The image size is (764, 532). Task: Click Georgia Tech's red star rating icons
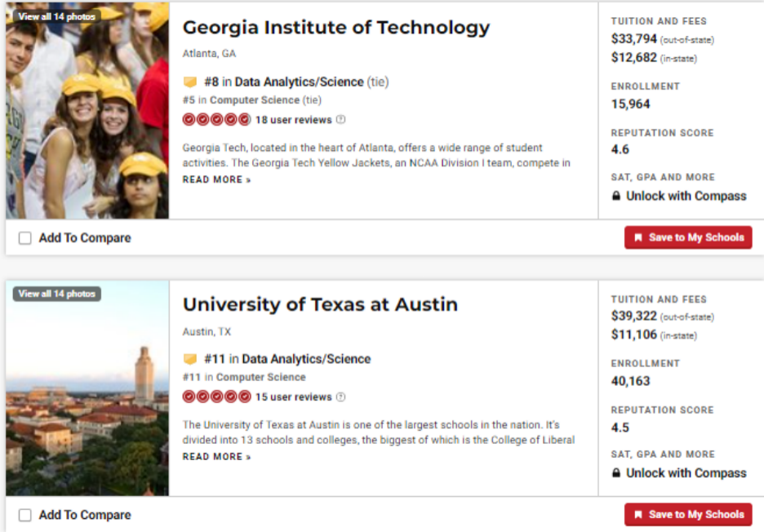216,120
